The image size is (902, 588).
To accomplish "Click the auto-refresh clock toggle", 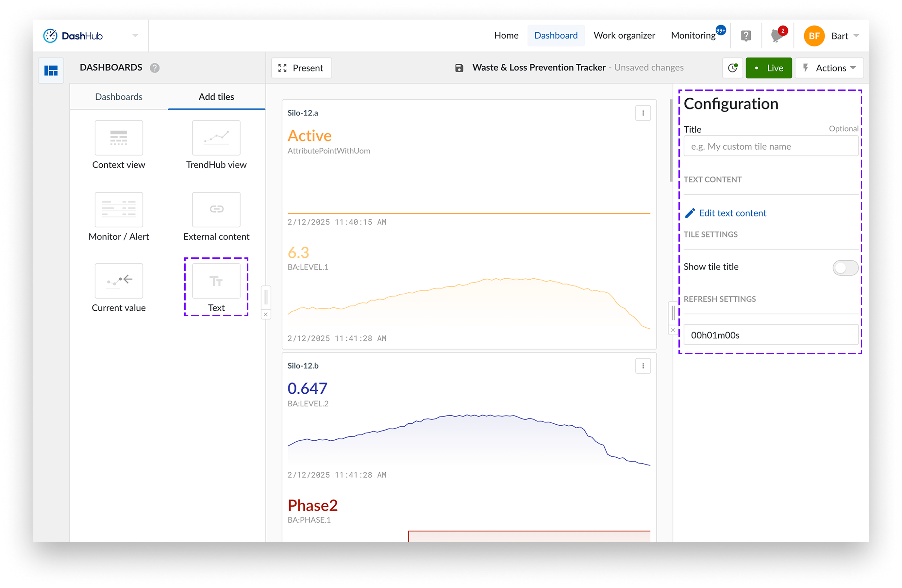I will [x=732, y=68].
